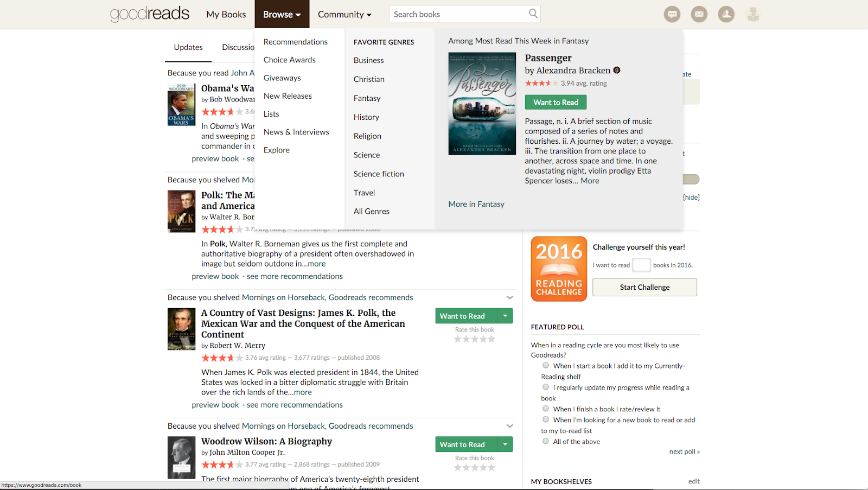The height and width of the screenshot is (490, 868).
Task: Switch to the Updates tab
Action: coord(188,47)
